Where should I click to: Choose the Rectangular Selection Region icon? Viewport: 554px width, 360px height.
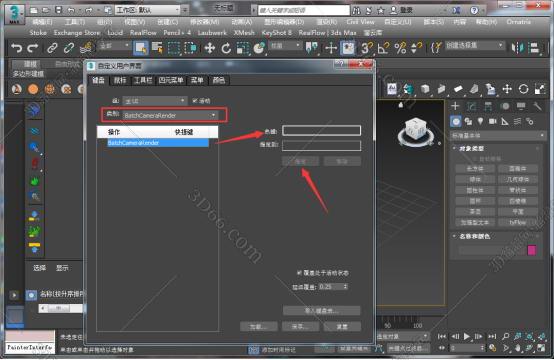[173, 48]
